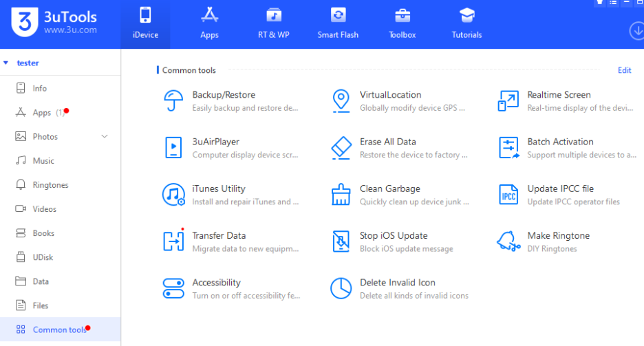Click the www.3u.com website text
The image size is (644, 346).
[70, 30]
